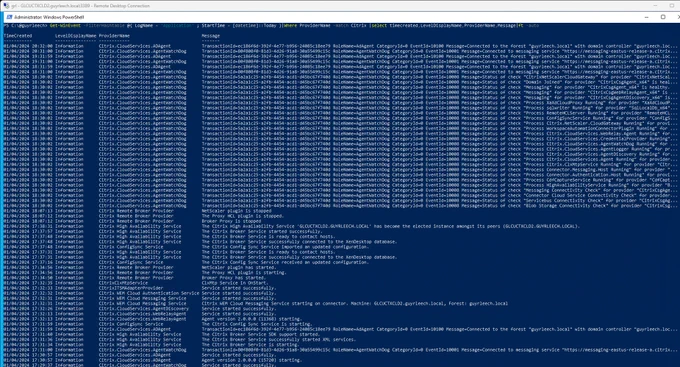This screenshot has height=367, width=680.
Task: Click the High Availability Service elected instance message
Action: click(391, 226)
